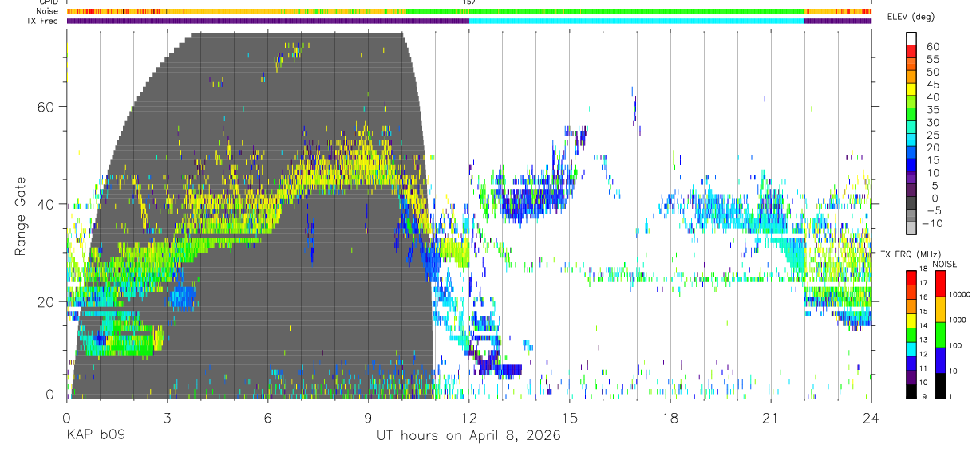Viewport: 980px width, 452px height.
Task: Click the Range Gate tick label '60'
Action: click(47, 107)
